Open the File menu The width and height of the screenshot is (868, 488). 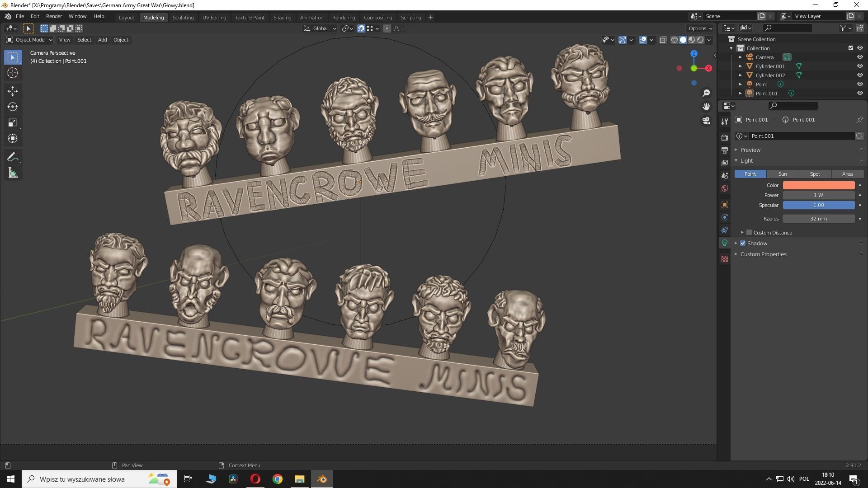pyautogui.click(x=20, y=16)
